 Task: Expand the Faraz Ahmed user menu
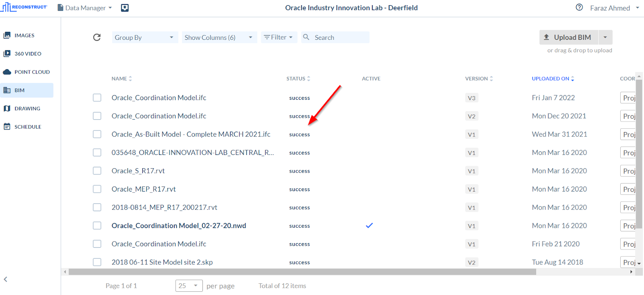click(614, 8)
